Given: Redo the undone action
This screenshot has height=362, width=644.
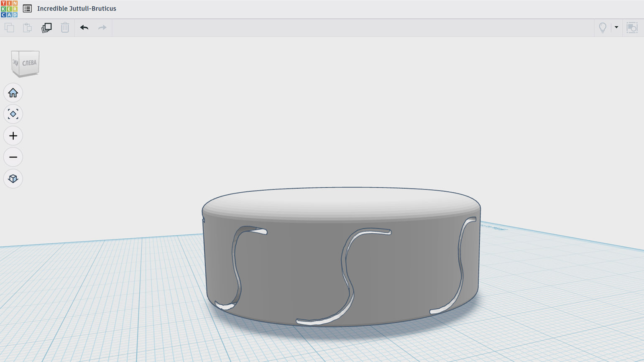Looking at the screenshot, I should pyautogui.click(x=102, y=28).
